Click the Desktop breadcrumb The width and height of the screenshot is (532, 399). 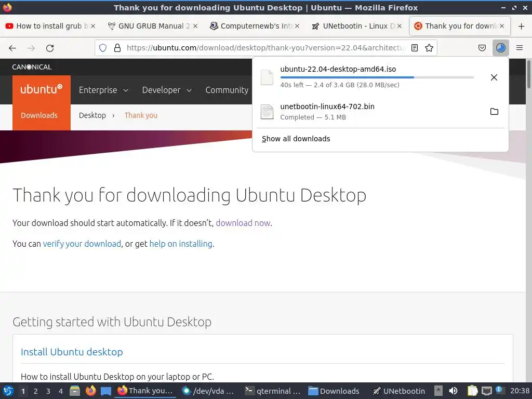[x=92, y=115]
